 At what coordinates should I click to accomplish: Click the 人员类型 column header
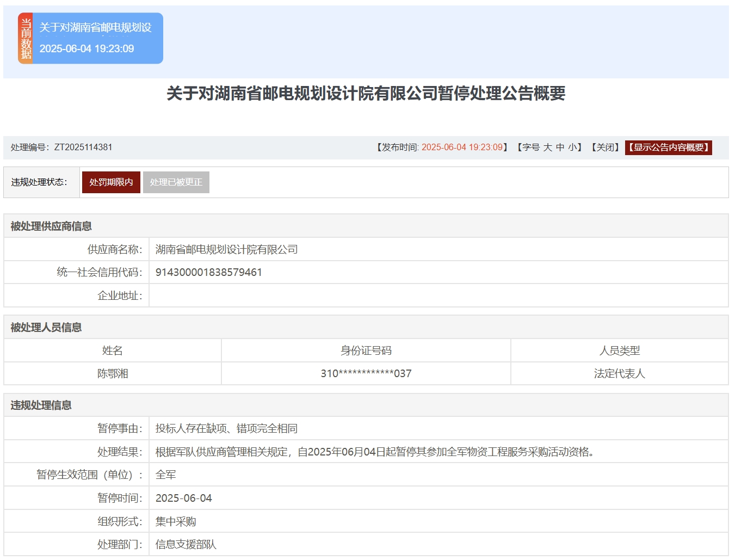click(620, 351)
